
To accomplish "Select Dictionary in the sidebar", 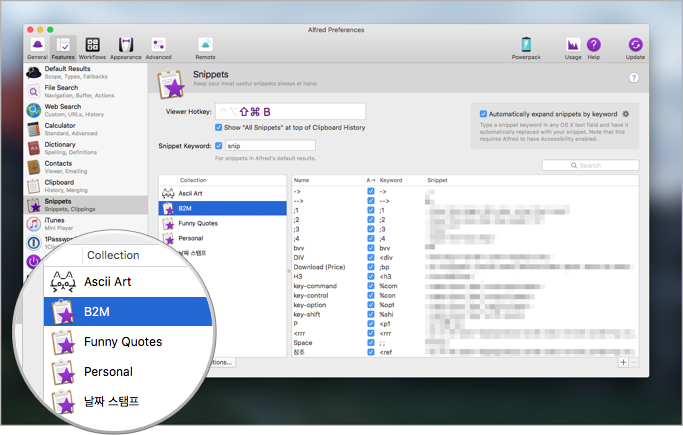I will (x=86, y=148).
